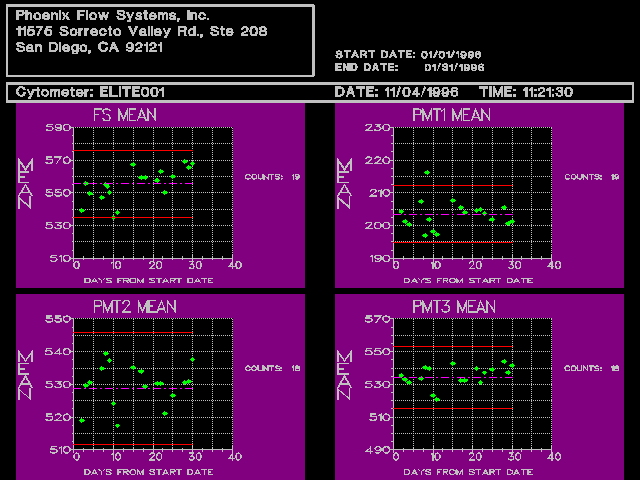The image size is (640, 480).
Task: Click the red upper limit line in the FS MEAN chart
Action: coord(133,151)
